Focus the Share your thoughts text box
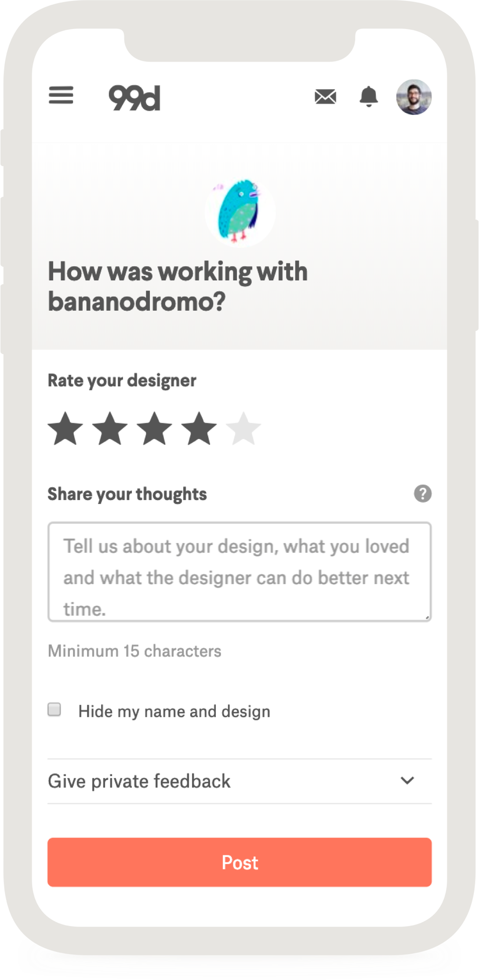The width and height of the screenshot is (479, 980). 239,571
